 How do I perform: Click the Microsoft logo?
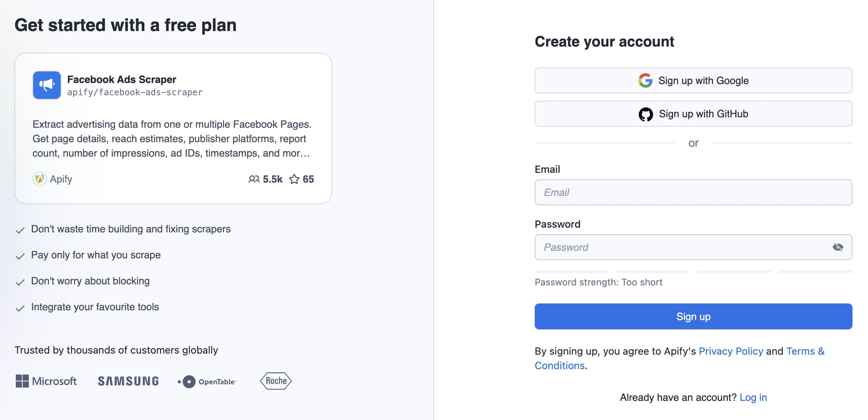[x=46, y=381]
